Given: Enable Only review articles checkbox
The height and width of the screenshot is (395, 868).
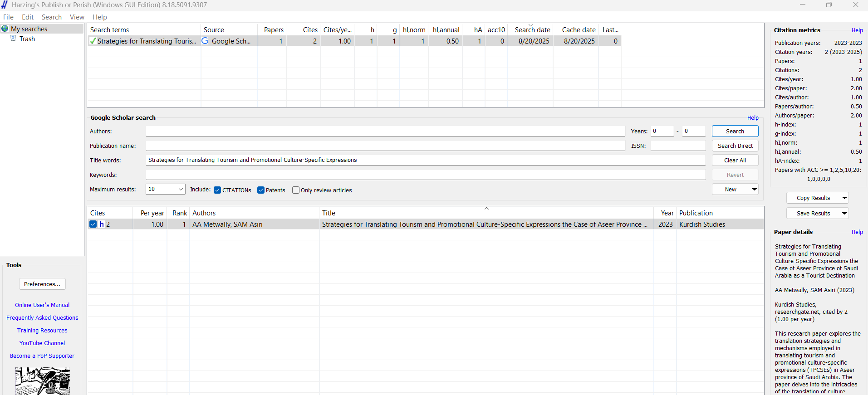Looking at the screenshot, I should point(296,190).
